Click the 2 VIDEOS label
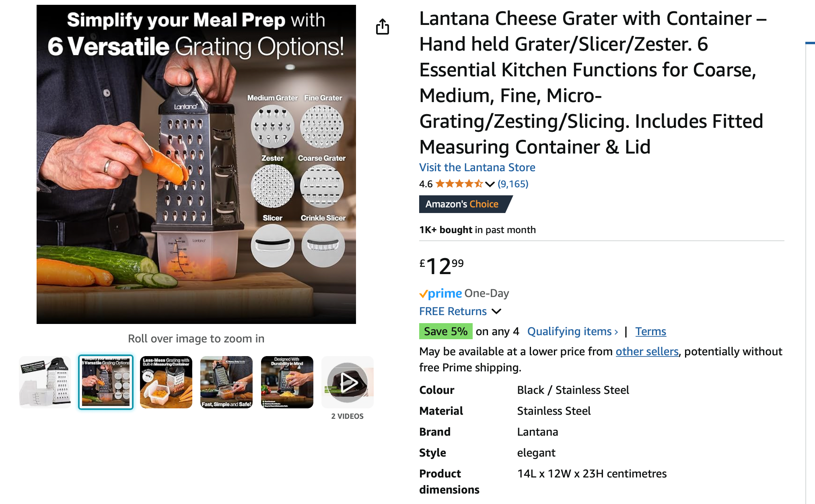Viewport: 815px width, 504px height. pyautogui.click(x=347, y=416)
